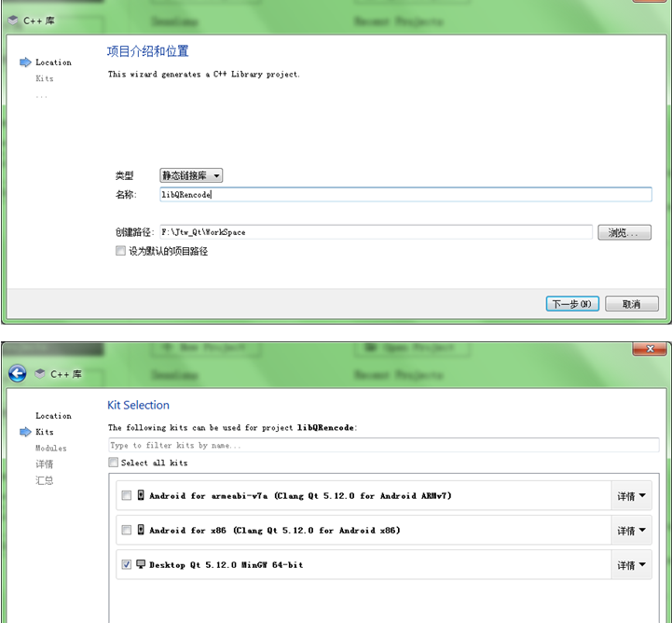Click the blue back arrow in the Kit Selection wizard
Viewport: 672px width, 623px height.
(x=17, y=373)
